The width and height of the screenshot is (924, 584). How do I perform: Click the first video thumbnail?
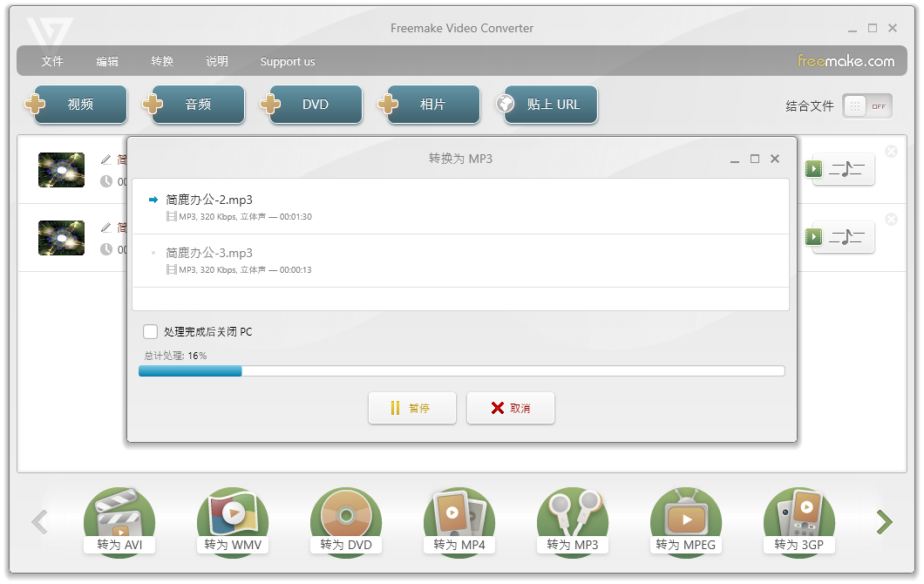pyautogui.click(x=61, y=169)
